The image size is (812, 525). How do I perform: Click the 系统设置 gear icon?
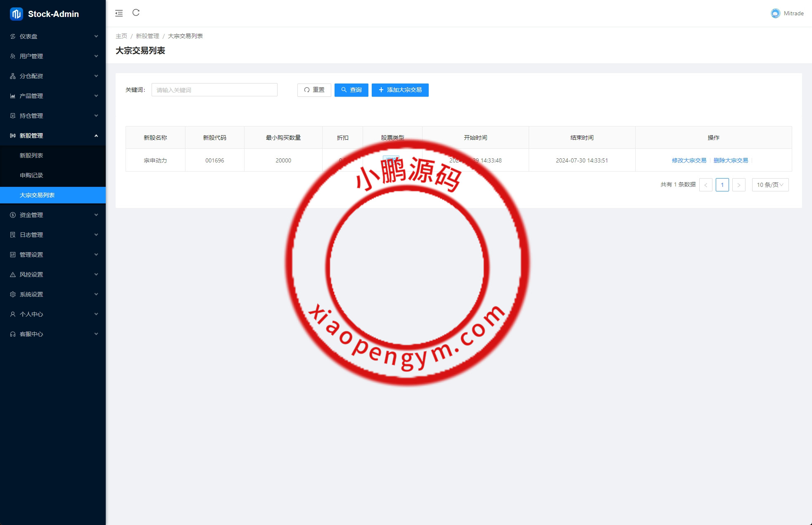click(x=13, y=294)
